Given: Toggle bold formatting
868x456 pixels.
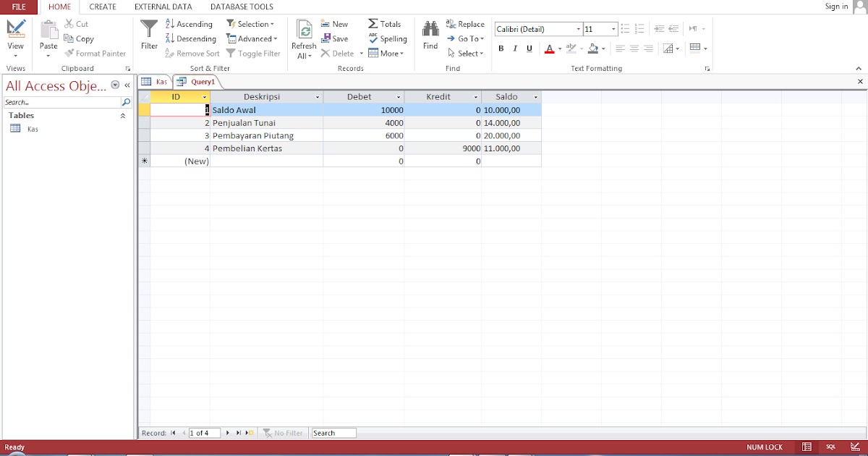Looking at the screenshot, I should pos(501,48).
